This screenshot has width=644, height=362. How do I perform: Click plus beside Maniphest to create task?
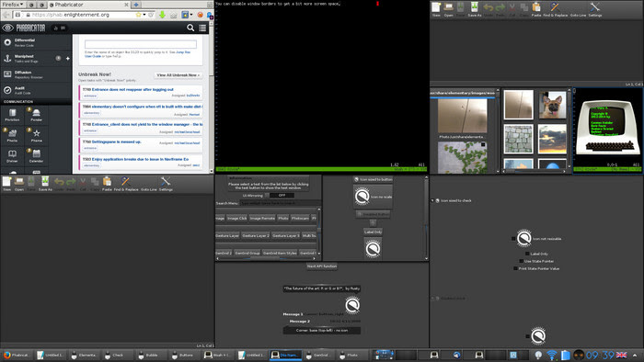click(68, 59)
